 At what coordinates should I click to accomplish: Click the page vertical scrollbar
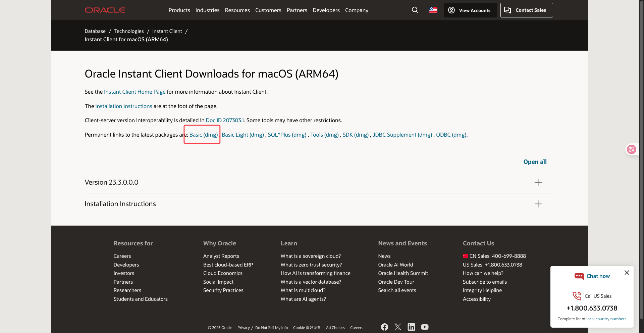641,160
